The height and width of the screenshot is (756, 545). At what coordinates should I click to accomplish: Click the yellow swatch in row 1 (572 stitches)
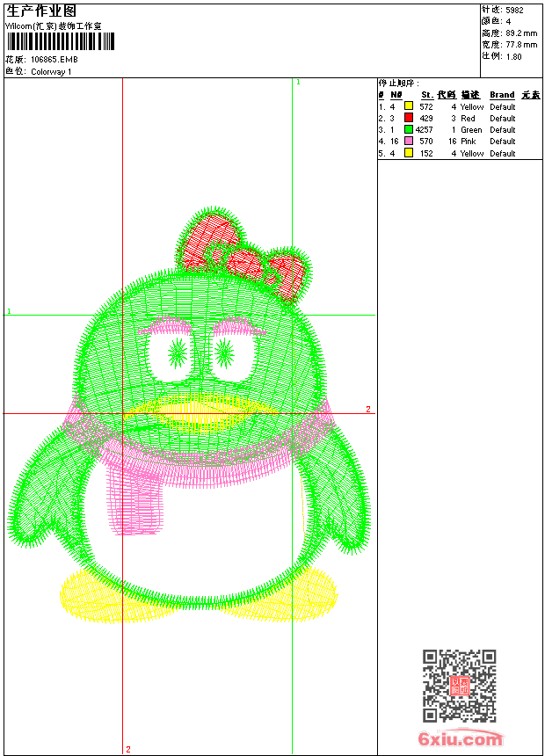click(409, 106)
